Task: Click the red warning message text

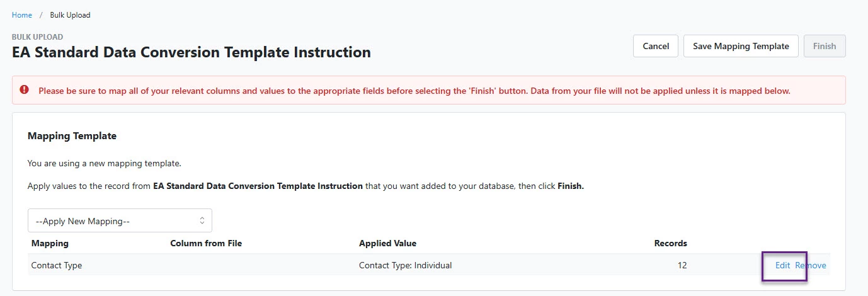Action: pos(414,91)
